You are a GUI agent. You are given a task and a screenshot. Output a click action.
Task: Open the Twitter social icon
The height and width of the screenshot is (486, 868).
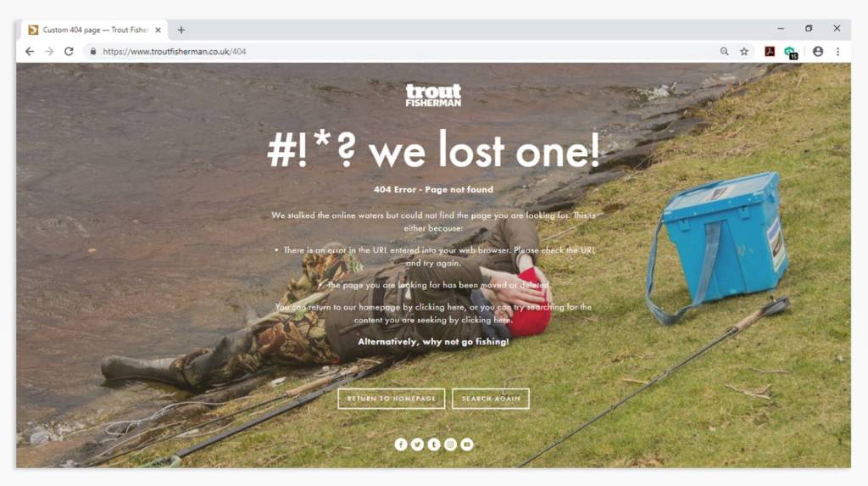[417, 444]
